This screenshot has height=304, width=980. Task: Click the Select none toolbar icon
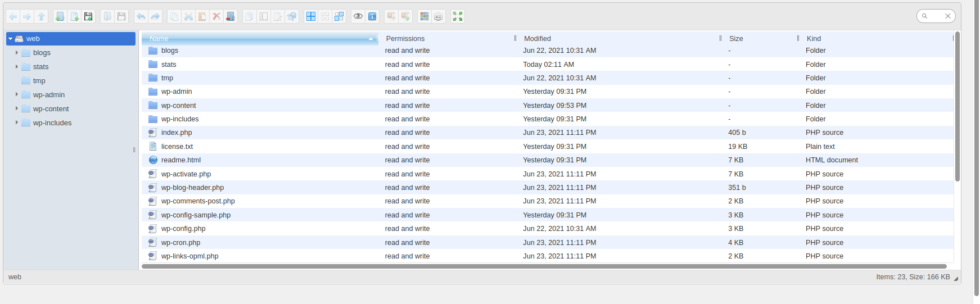[325, 16]
